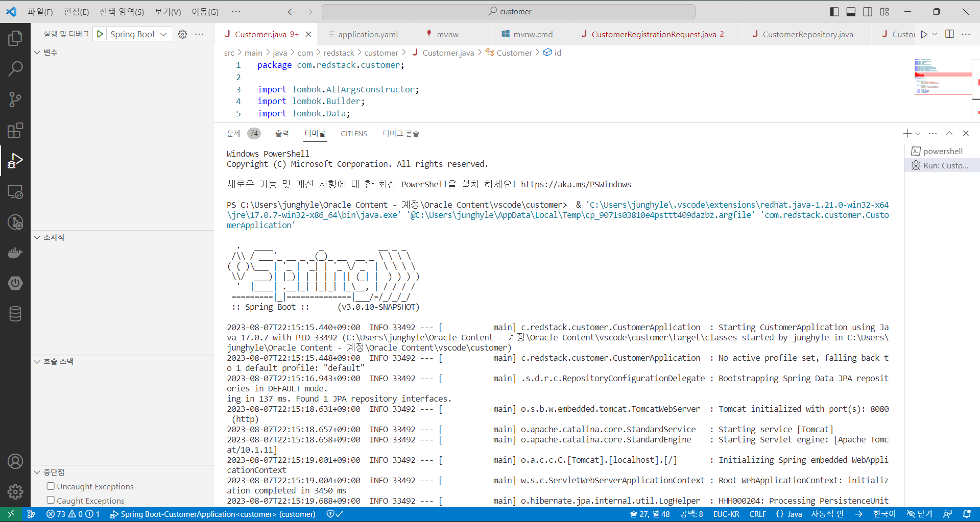Open notifications bell in status bar

967,514
